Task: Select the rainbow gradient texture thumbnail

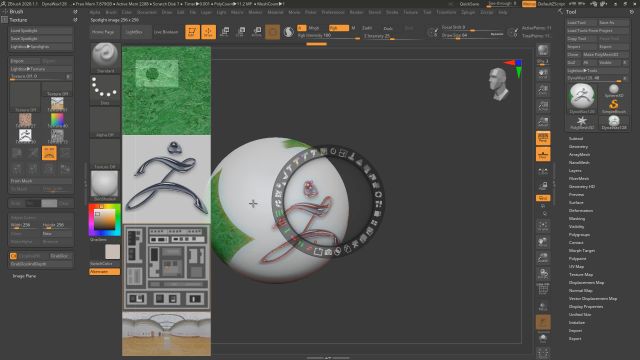Action: pyautogui.click(x=57, y=120)
